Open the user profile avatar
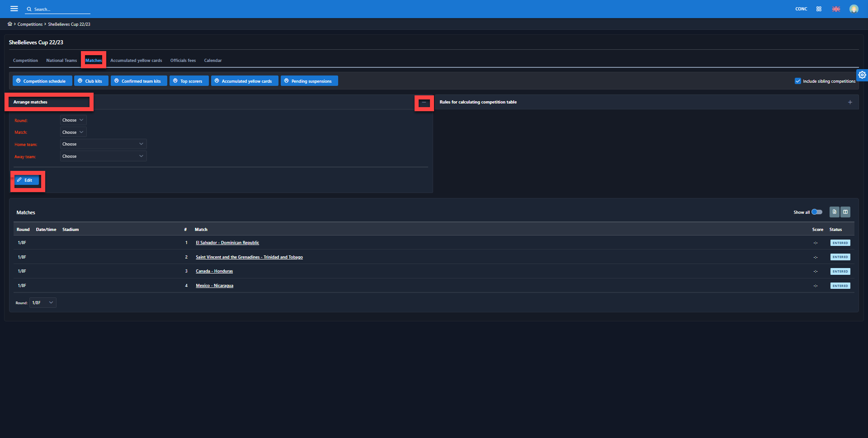Screen dimensions: 868x438 tap(854, 9)
